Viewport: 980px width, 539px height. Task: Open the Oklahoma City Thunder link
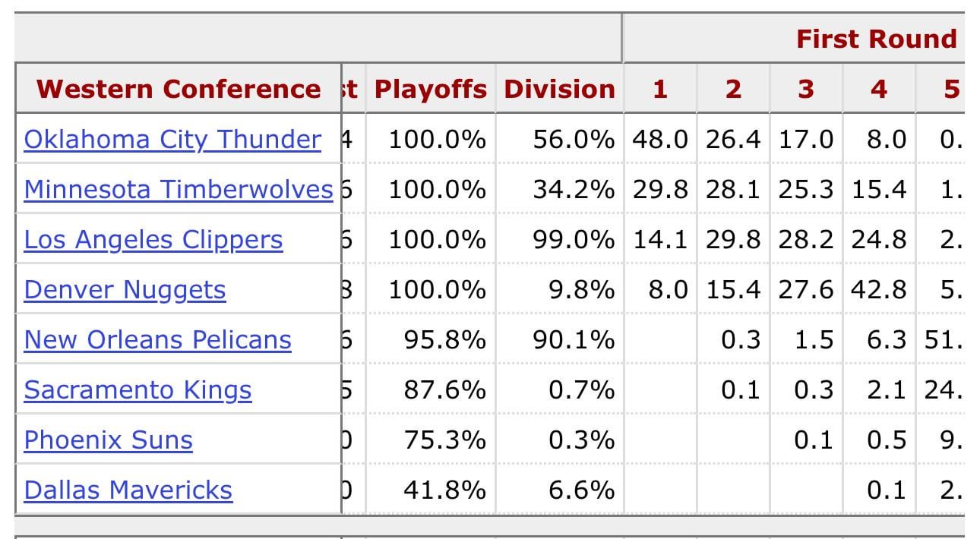172,140
